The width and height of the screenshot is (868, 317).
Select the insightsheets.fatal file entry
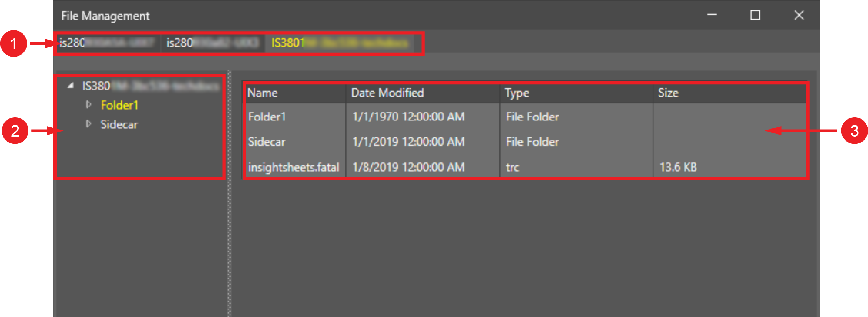coord(294,167)
